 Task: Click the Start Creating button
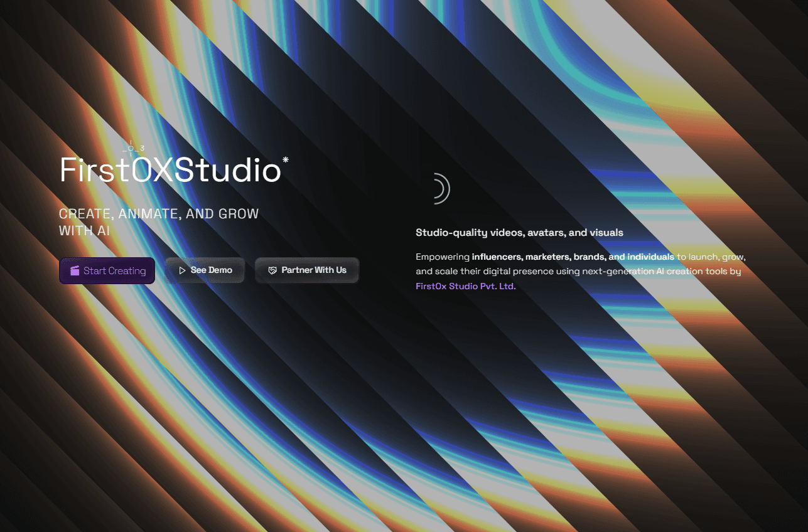(107, 270)
